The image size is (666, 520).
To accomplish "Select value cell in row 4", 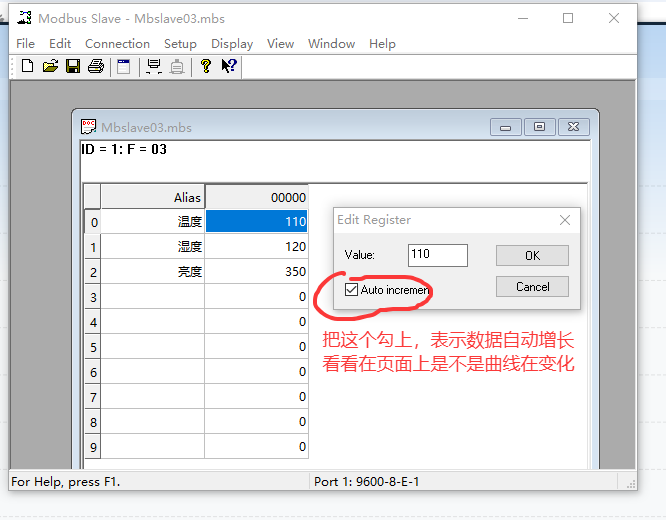I will click(x=257, y=322).
